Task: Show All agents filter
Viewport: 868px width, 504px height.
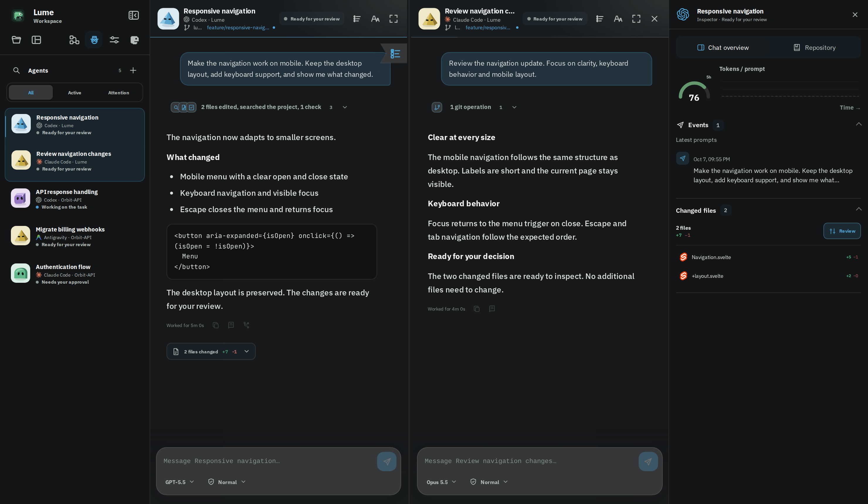Action: coord(31,93)
